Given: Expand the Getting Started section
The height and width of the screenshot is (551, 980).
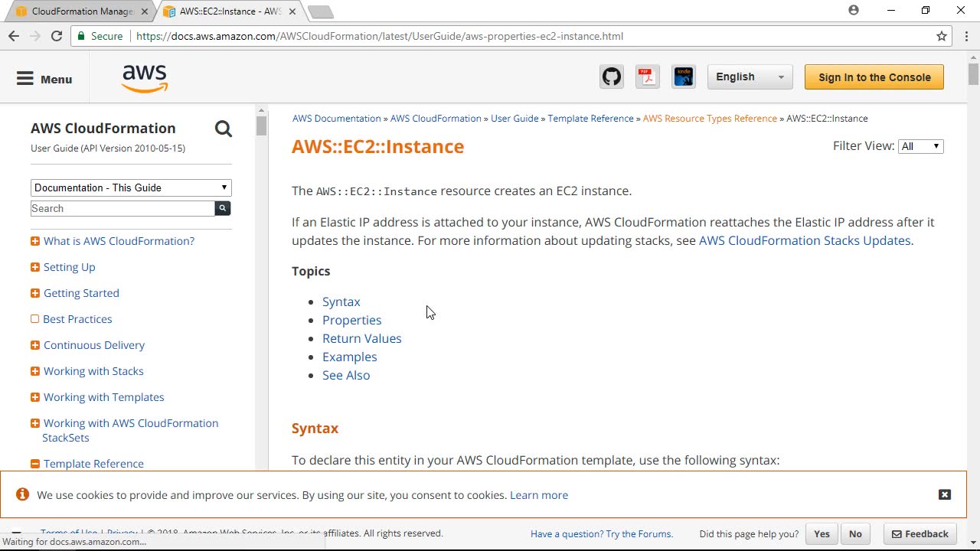Looking at the screenshot, I should (35, 293).
